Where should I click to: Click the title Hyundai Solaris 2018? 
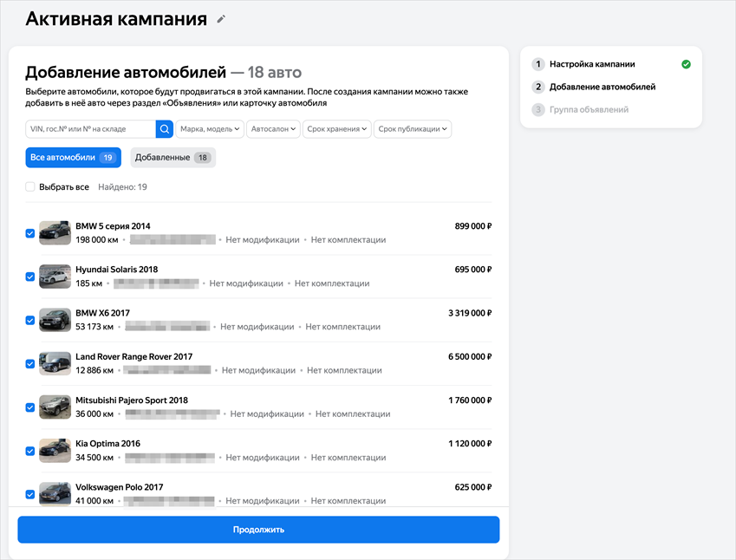[116, 270]
